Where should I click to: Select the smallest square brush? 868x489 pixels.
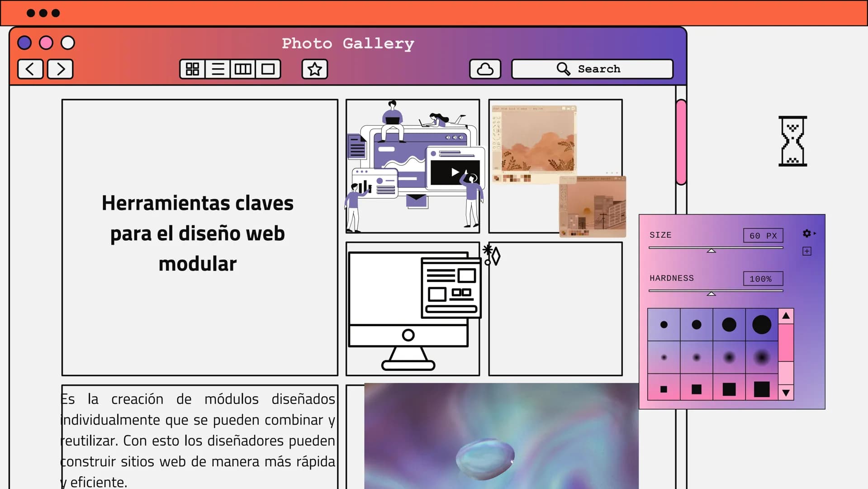(x=664, y=389)
